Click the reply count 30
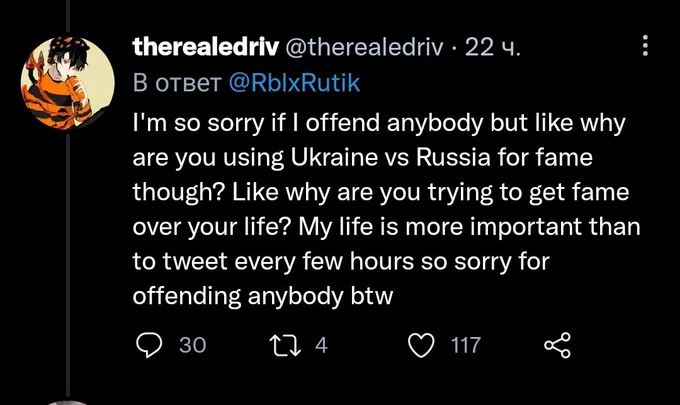This screenshot has height=405, width=680. [193, 346]
